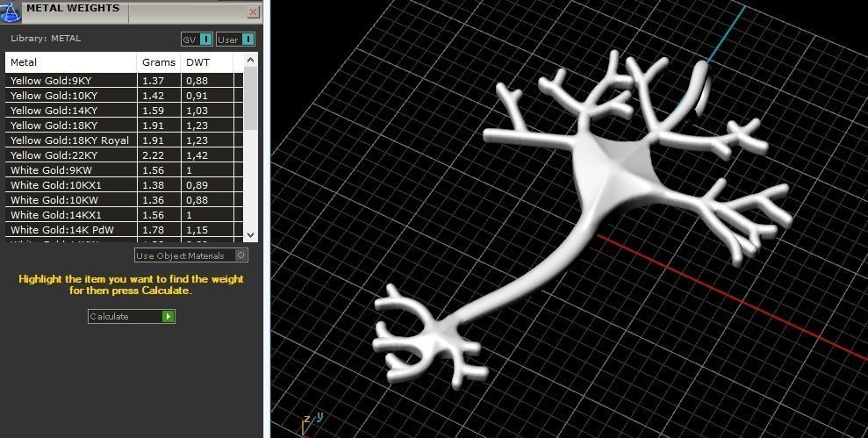Click the 1.37 grams value for 9KY

point(153,81)
